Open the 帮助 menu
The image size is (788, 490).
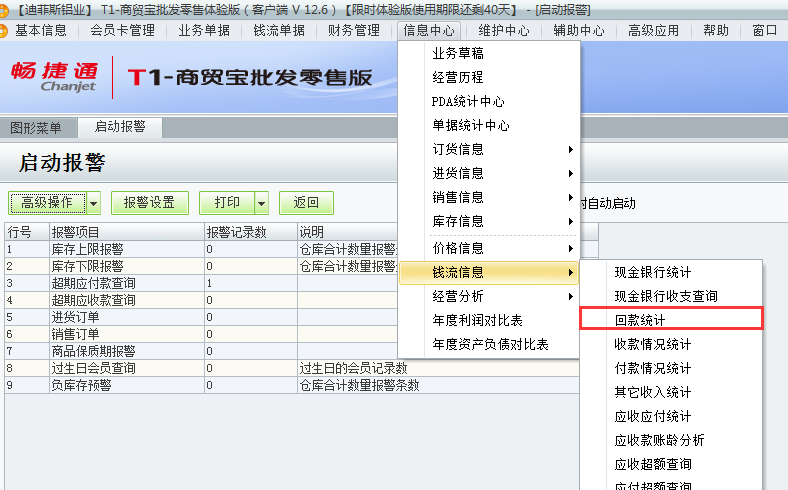coord(716,31)
